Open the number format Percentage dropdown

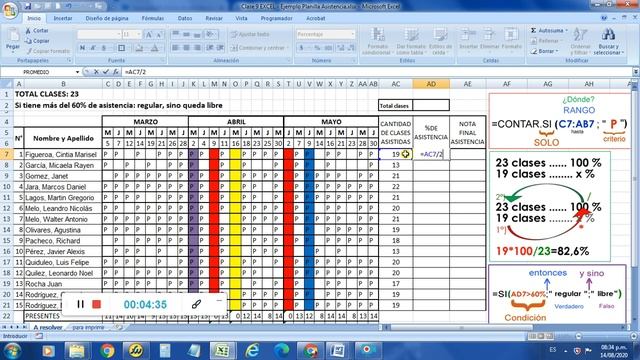(353, 35)
